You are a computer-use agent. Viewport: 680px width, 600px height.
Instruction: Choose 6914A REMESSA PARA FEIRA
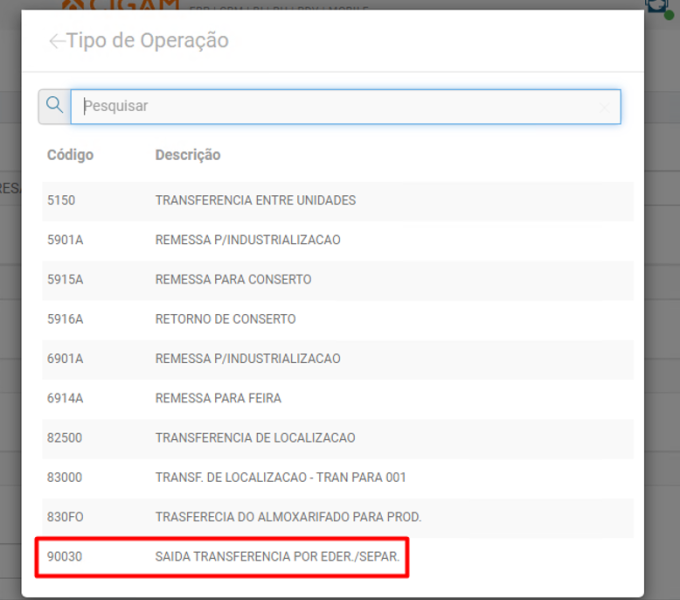click(x=338, y=399)
